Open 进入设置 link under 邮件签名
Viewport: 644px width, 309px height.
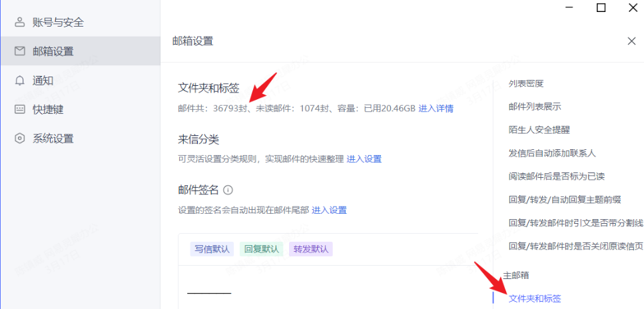tap(330, 210)
